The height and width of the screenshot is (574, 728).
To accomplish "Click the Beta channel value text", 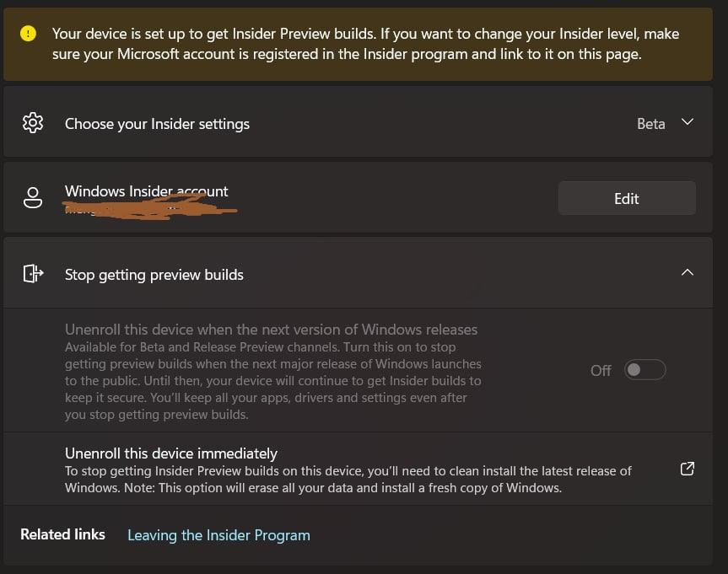I will point(651,124).
